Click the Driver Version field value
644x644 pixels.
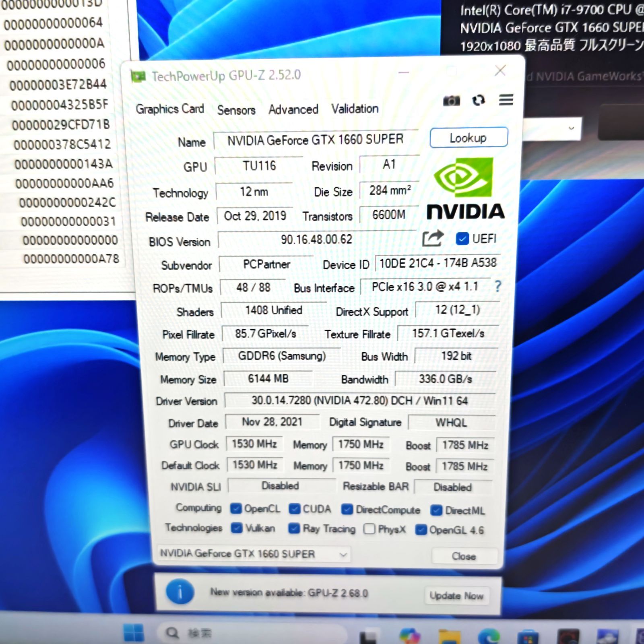pos(359,400)
